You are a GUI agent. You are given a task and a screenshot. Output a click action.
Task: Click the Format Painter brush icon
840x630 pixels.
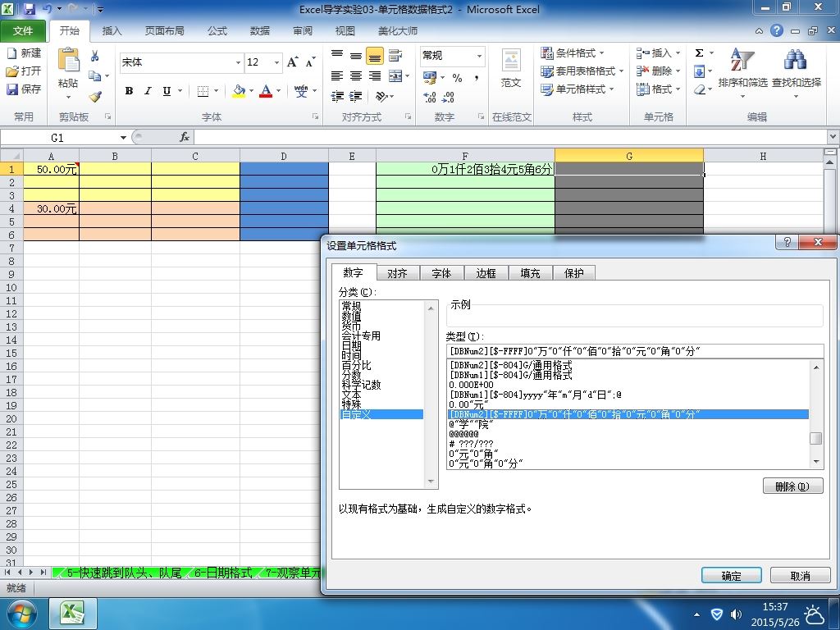[95, 97]
